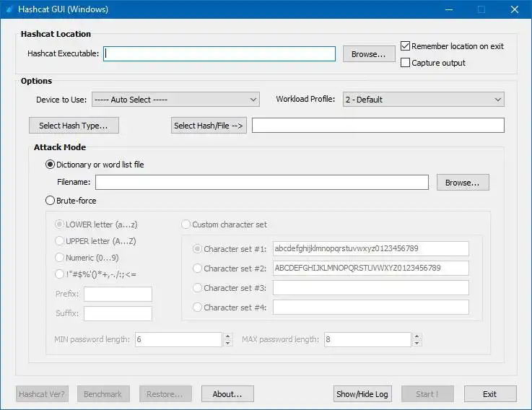Screen dimensions: 532x410
Task: Click Character set #4 text field
Action: (371, 307)
